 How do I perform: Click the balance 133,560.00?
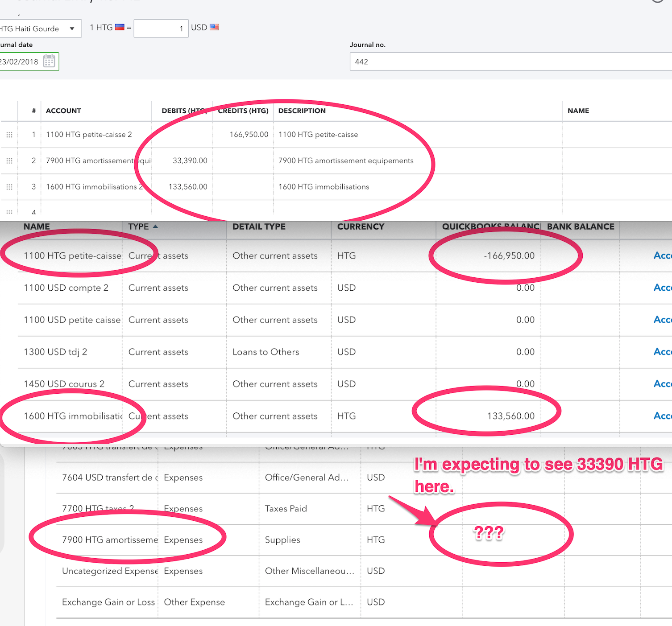point(511,416)
